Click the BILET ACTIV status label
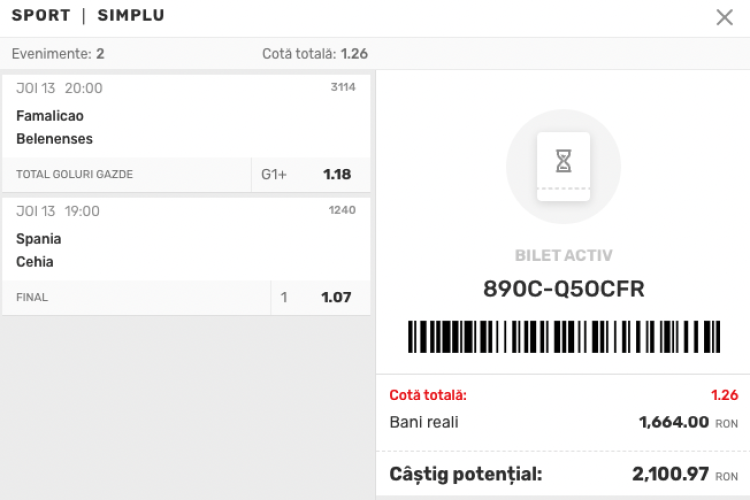This screenshot has height=500, width=750. coord(563,256)
